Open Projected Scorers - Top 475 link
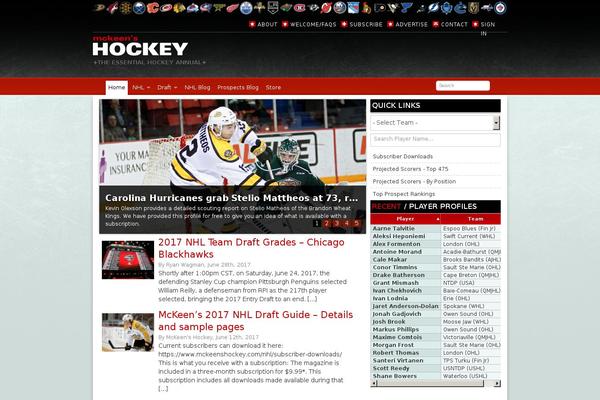 [410, 169]
